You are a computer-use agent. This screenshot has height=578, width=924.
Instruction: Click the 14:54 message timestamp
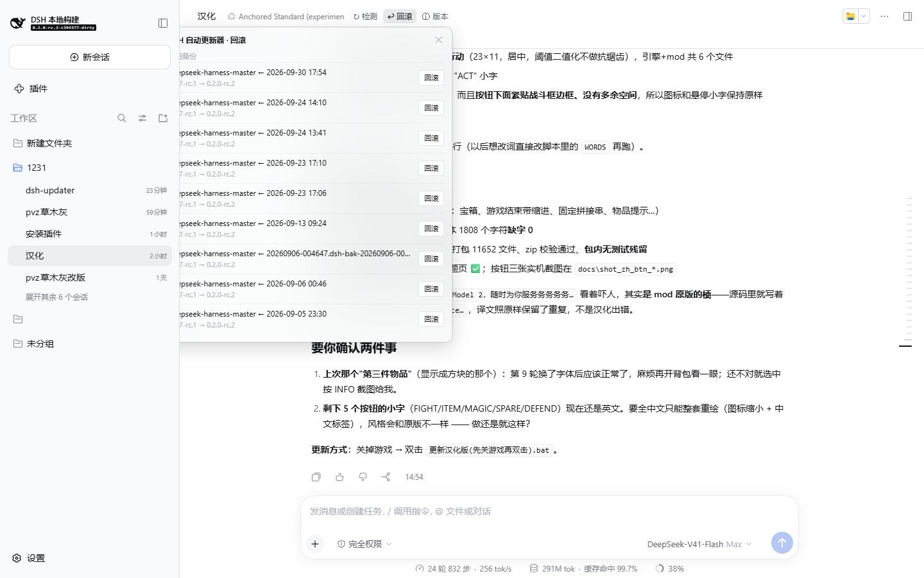[x=414, y=477]
